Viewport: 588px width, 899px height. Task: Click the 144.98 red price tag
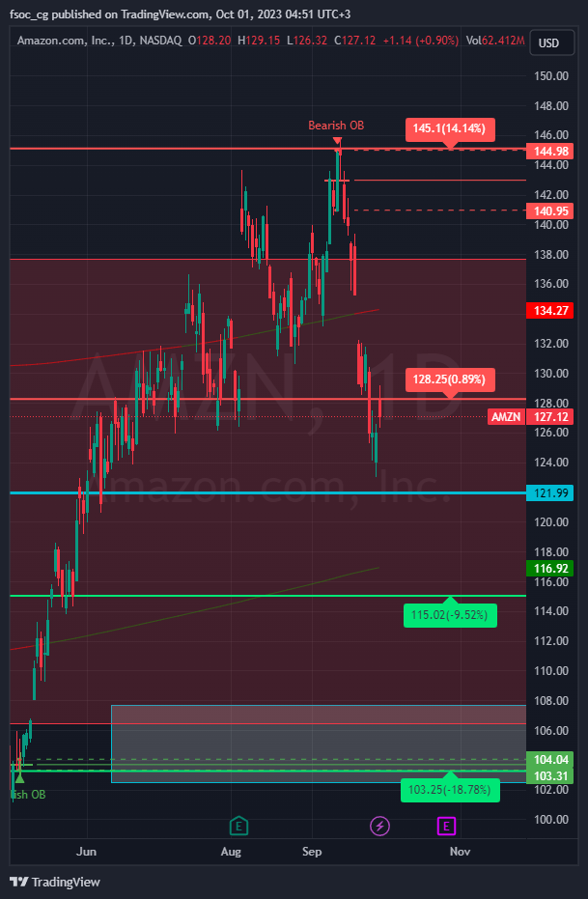pos(550,152)
